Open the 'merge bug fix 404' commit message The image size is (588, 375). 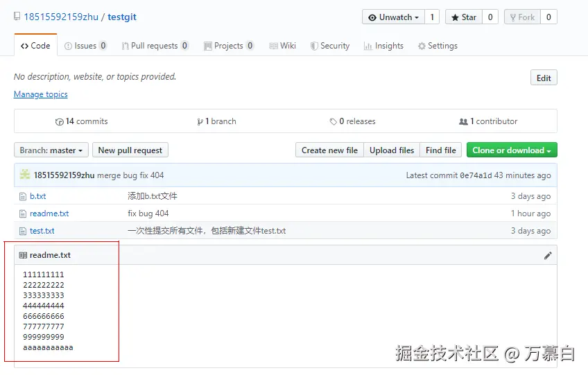130,175
